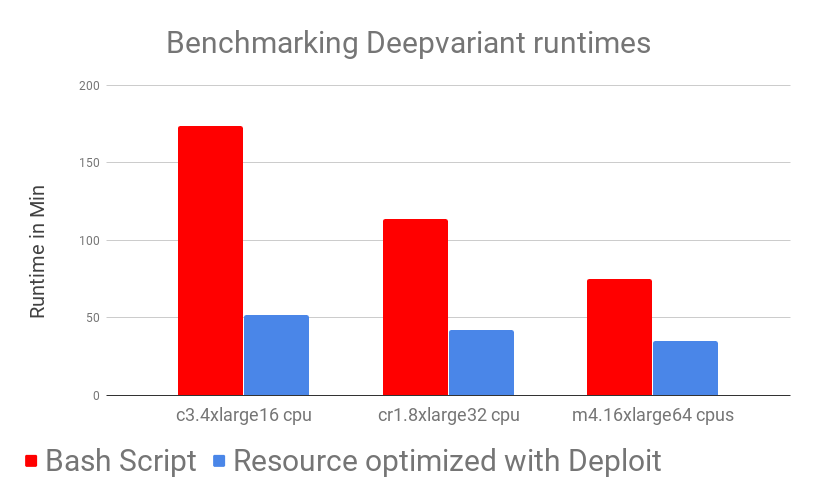Click the Runtime in Min axis title
The image size is (816, 504).
click(x=37, y=251)
